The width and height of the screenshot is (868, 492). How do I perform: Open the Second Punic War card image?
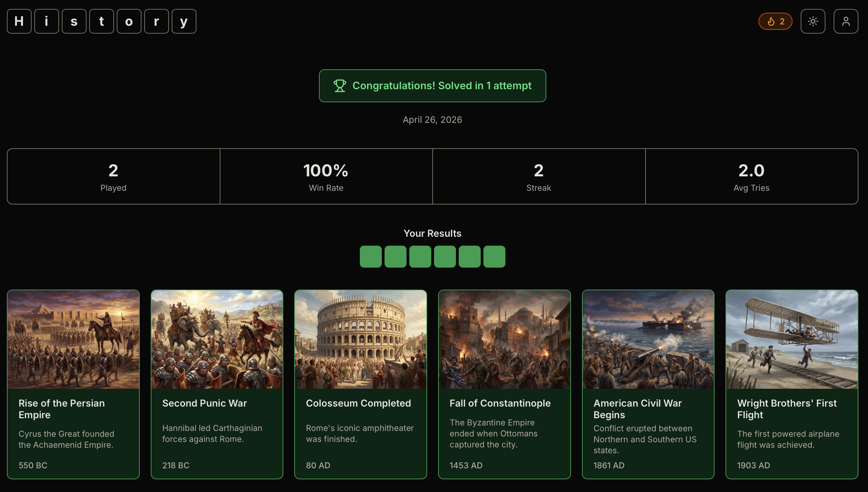(217, 339)
